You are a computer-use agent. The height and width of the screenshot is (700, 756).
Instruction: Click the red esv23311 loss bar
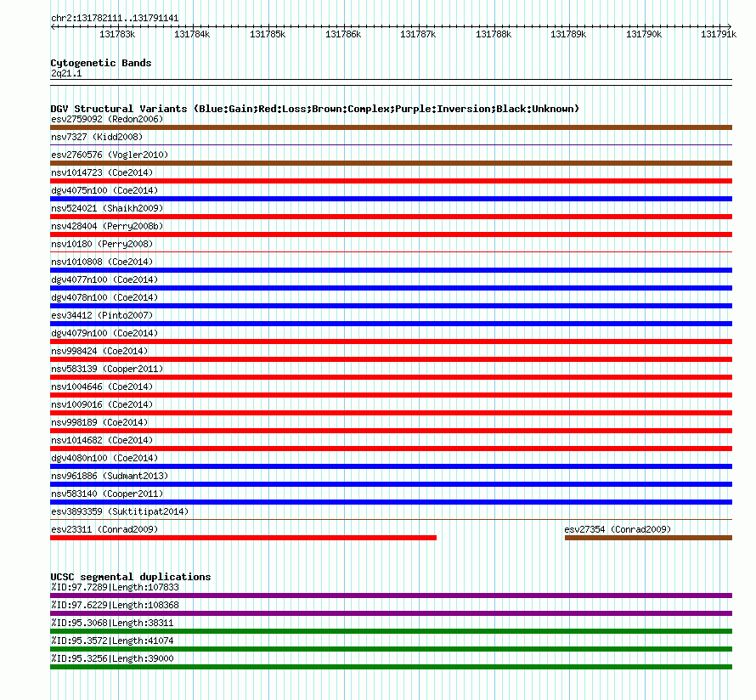coord(244,538)
